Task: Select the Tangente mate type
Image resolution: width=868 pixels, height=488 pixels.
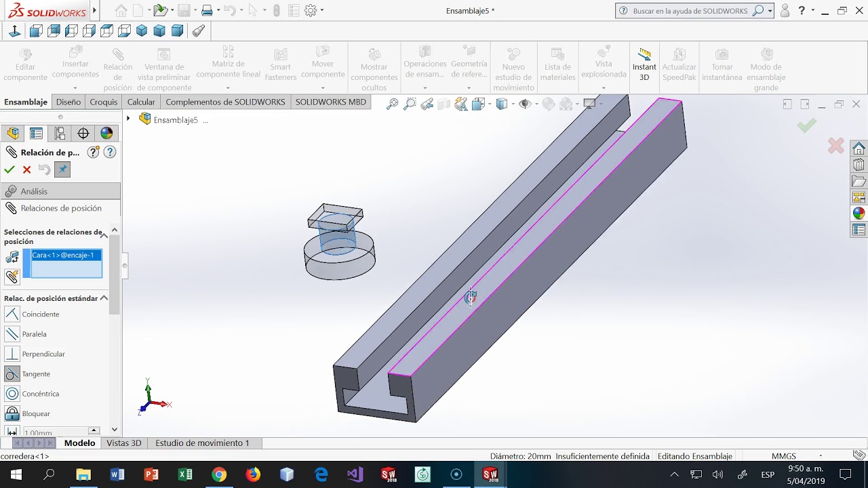Action: (27, 373)
